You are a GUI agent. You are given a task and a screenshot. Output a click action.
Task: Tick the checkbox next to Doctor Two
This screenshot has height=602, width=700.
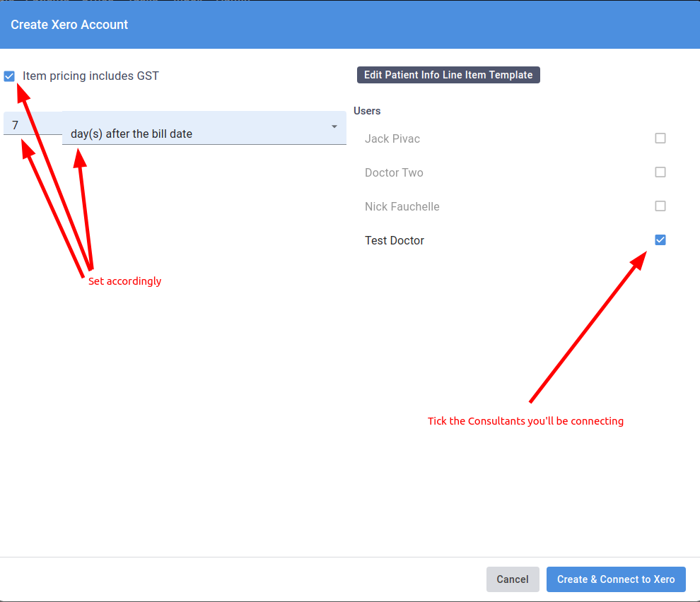pos(660,172)
